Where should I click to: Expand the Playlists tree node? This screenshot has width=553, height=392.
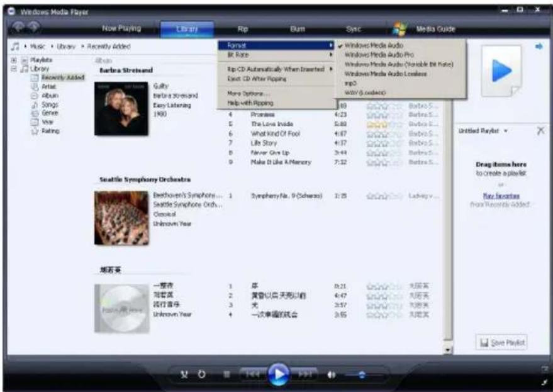click(14, 60)
